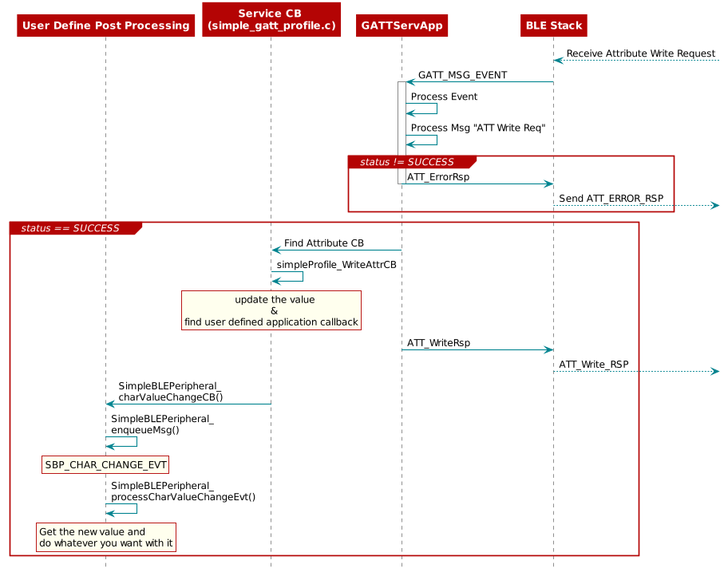
Task: Click the SimpleBLEPeripheral_enqueueMsg() self-call arrow
Action: click(x=121, y=441)
